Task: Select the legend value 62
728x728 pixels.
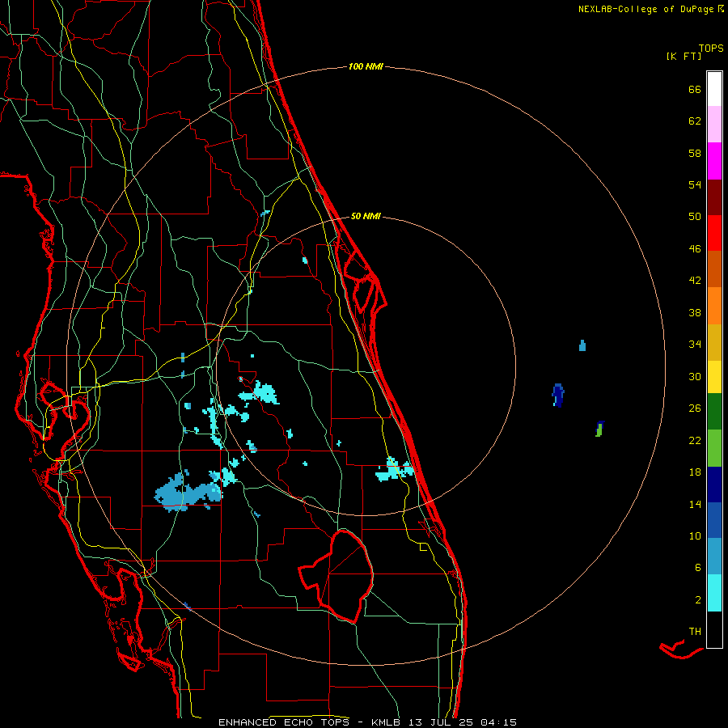Action: [x=695, y=121]
